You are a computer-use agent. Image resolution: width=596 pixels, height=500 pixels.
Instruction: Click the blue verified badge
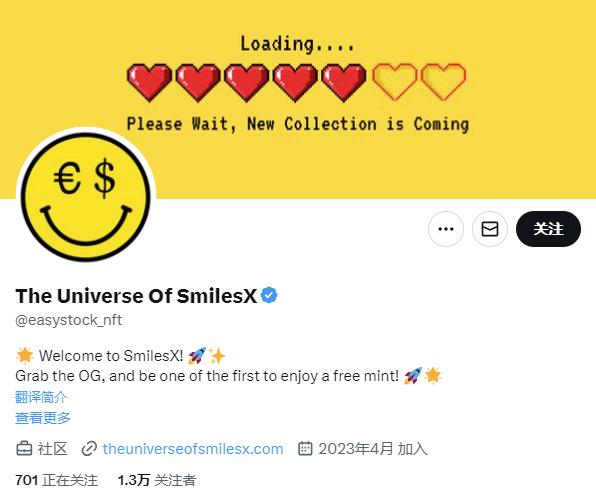(x=269, y=295)
